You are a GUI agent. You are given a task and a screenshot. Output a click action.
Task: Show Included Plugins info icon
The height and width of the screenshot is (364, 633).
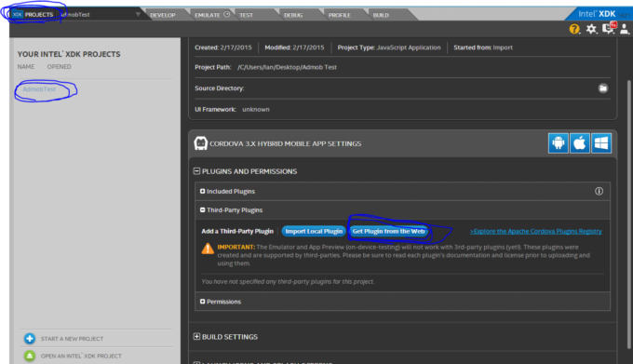tap(599, 191)
